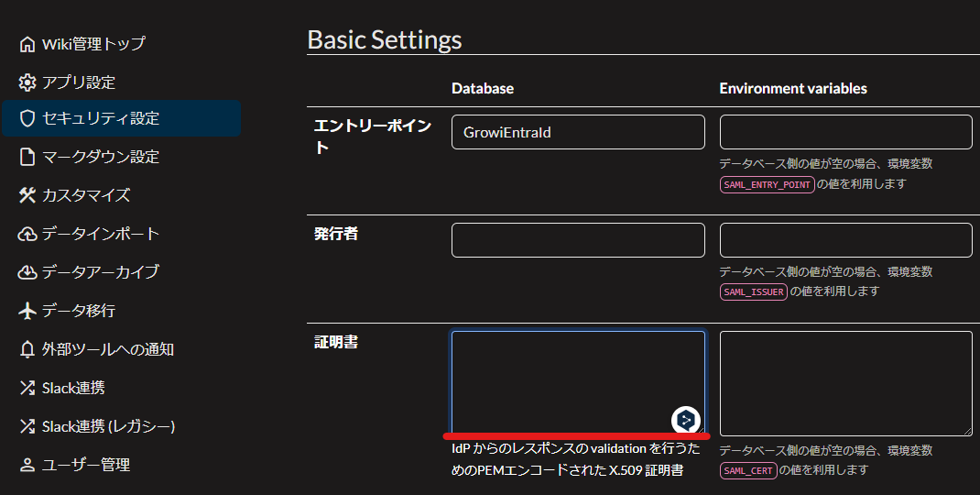
Task: Click the 証明書 row label
Action: pyautogui.click(x=336, y=342)
